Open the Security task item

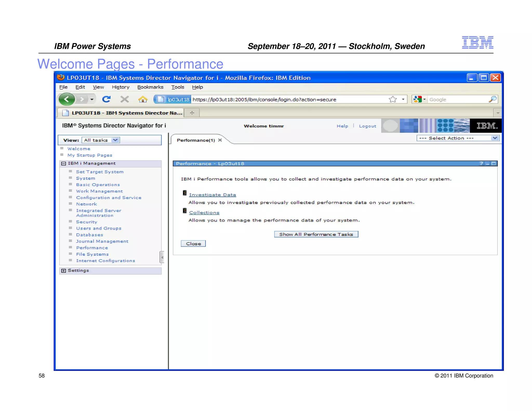pos(87,222)
